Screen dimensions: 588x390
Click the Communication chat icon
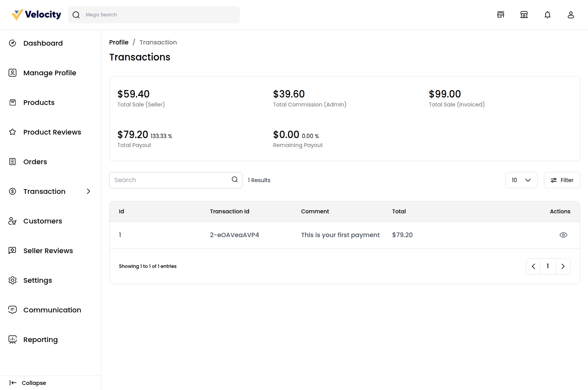[12, 310]
